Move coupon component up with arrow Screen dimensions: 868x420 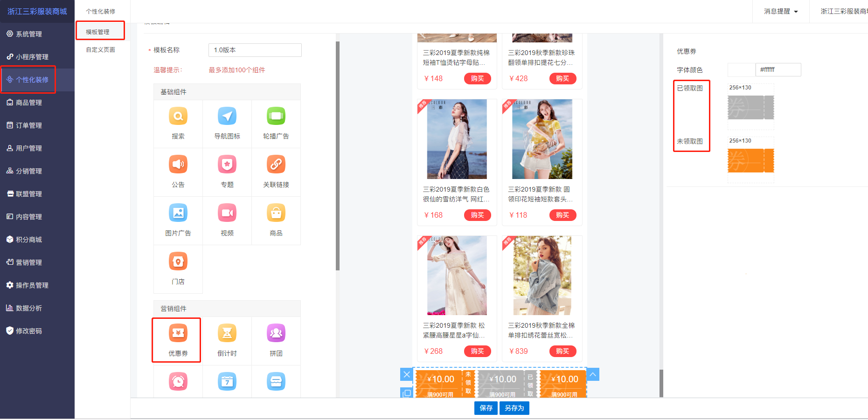(593, 374)
